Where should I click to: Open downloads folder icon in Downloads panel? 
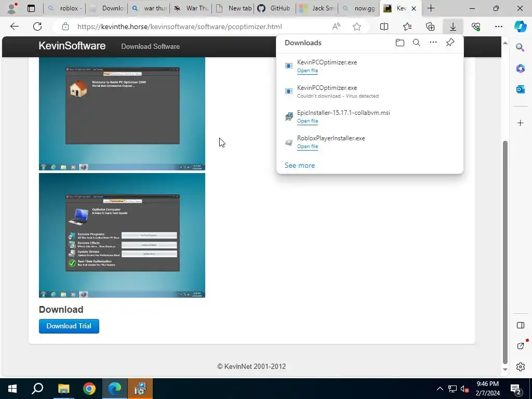400,43
